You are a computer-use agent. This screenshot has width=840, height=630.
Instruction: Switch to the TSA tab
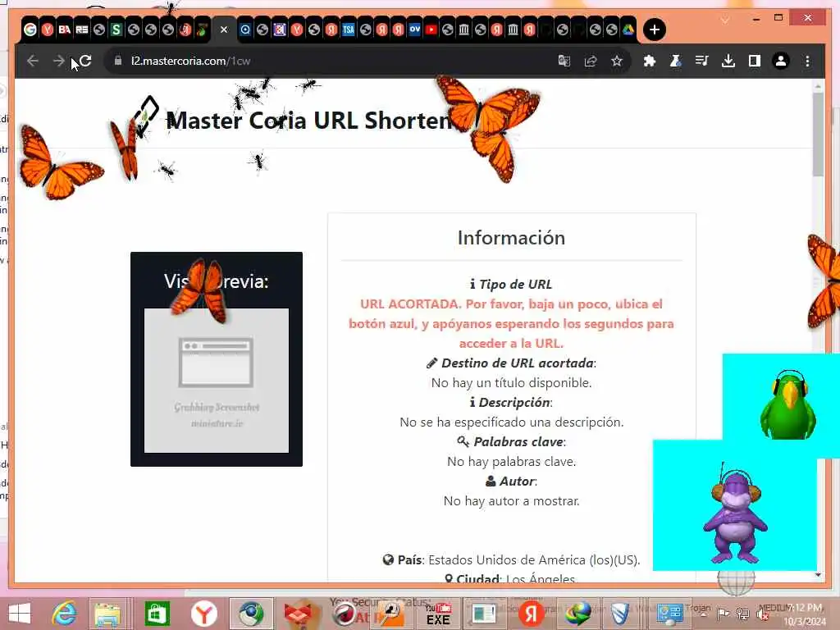click(x=348, y=30)
